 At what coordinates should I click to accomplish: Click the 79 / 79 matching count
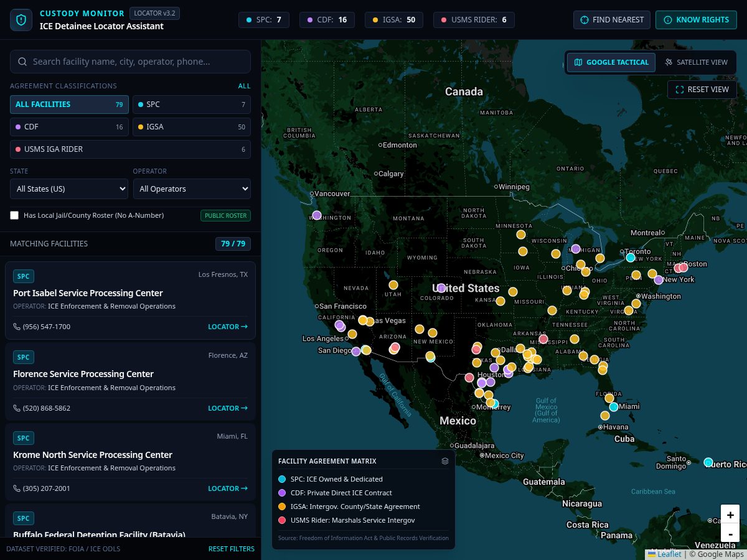pos(233,244)
